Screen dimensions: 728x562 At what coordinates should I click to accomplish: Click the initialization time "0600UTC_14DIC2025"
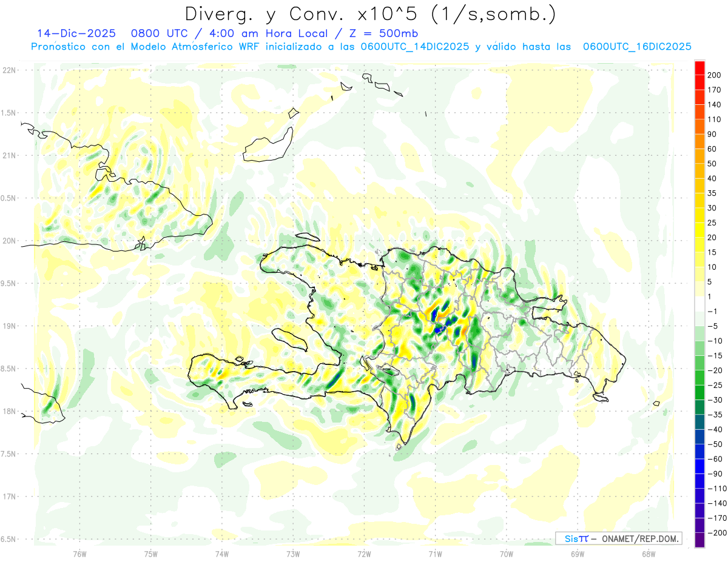click(415, 47)
